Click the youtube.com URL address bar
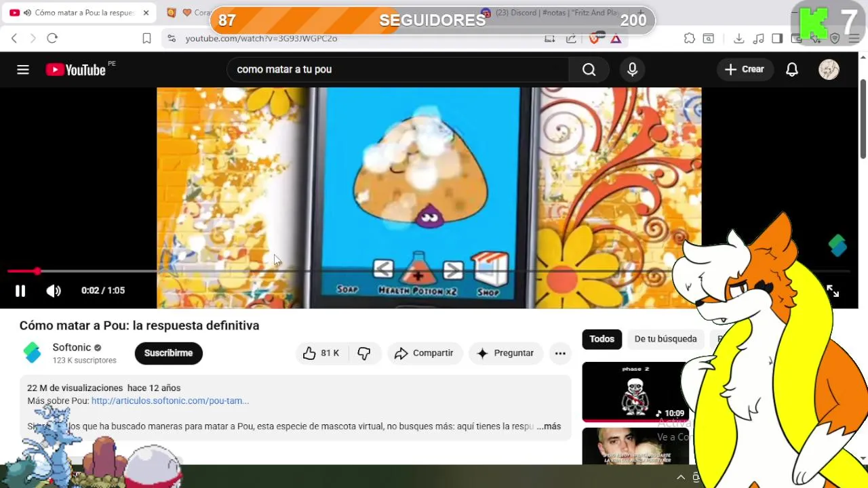868x488 pixels. (x=261, y=39)
